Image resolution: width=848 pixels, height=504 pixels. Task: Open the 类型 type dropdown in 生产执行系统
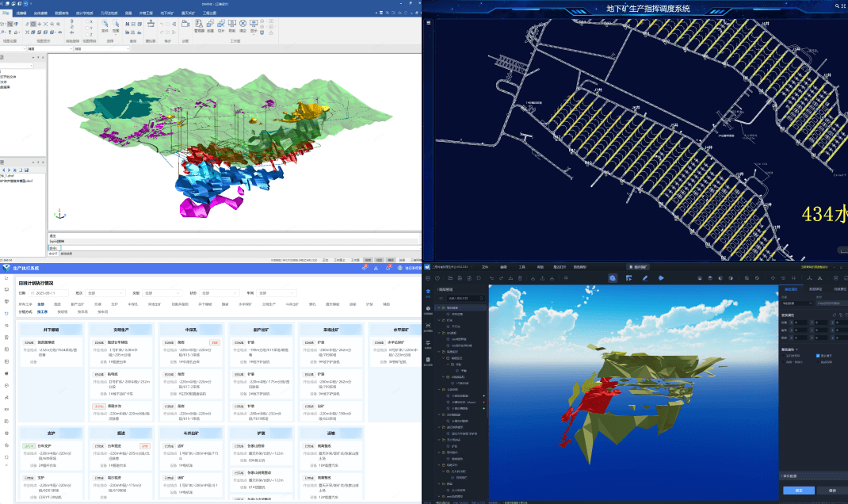[161, 293]
